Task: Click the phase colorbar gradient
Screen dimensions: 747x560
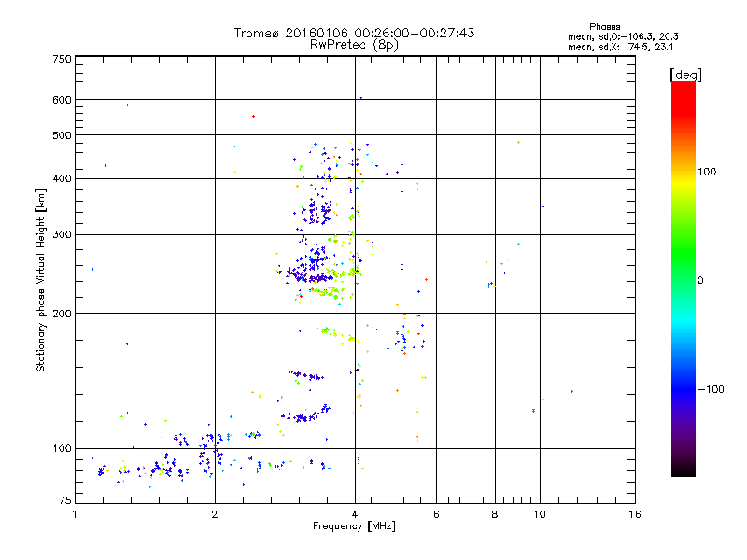Action: (684, 278)
